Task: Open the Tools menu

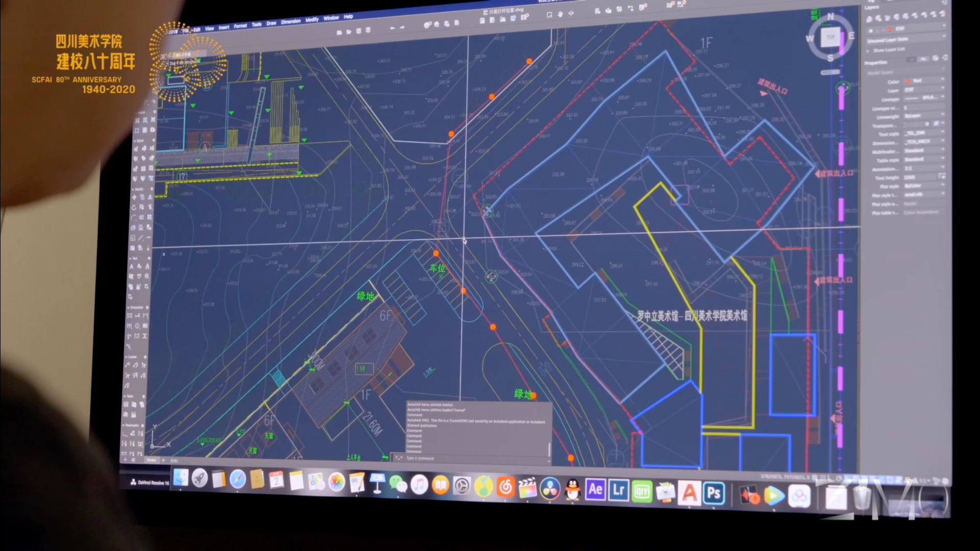Action: click(256, 24)
